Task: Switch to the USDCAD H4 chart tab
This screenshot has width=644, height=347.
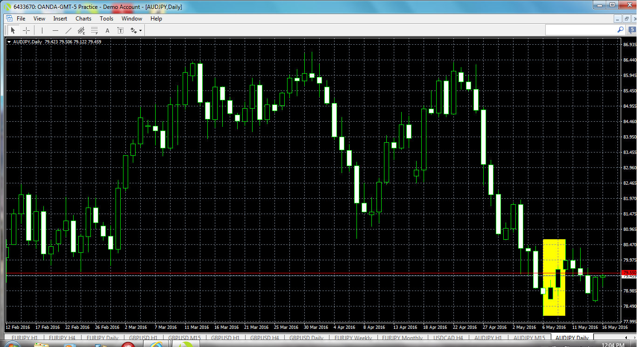Action: pos(448,338)
